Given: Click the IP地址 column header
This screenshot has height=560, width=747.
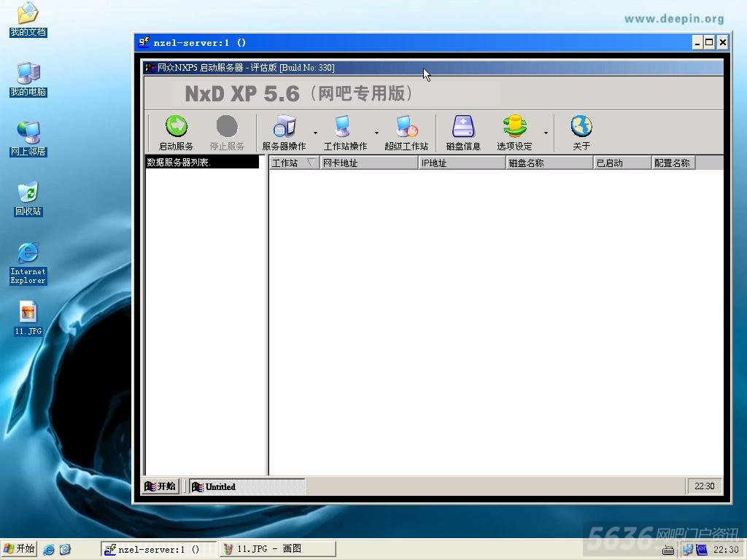Looking at the screenshot, I should (462, 163).
